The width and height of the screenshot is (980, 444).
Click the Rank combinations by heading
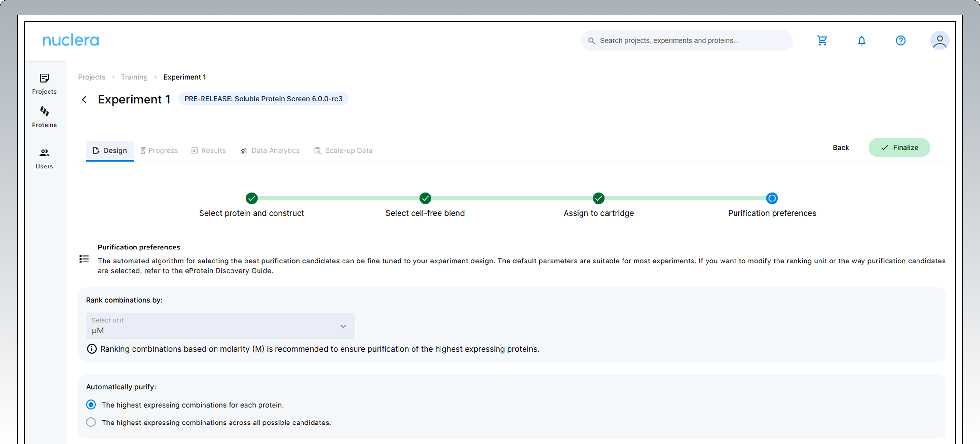pos(124,300)
